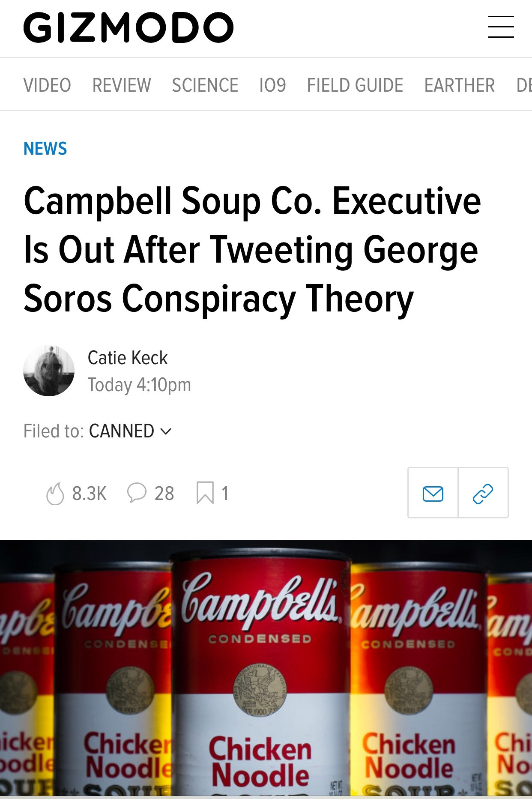Navigate to Field Guide

[x=355, y=85]
